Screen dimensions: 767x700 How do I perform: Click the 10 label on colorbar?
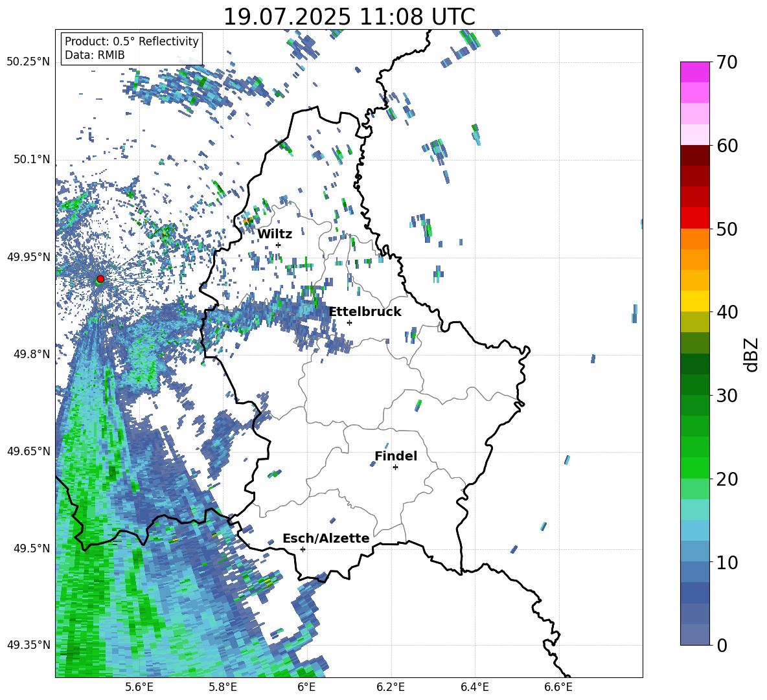pyautogui.click(x=727, y=562)
